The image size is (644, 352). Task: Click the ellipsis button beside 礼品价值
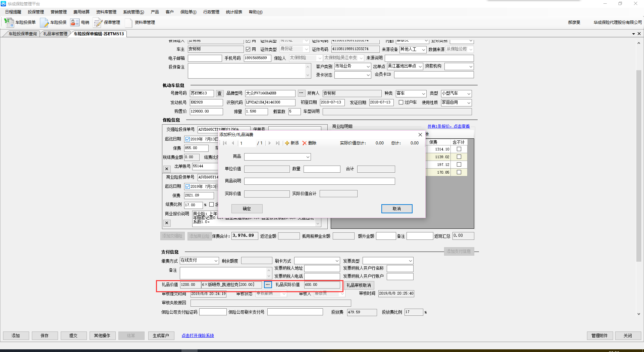click(x=268, y=285)
